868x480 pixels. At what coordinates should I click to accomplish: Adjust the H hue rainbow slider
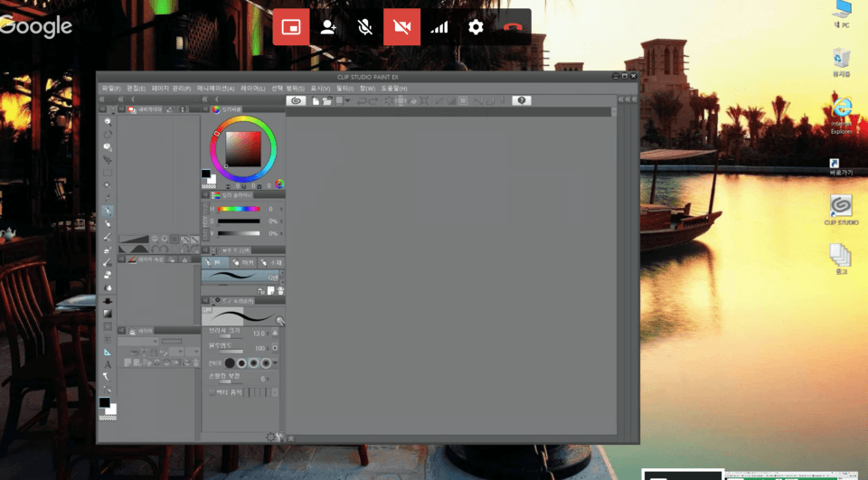pos(239,209)
